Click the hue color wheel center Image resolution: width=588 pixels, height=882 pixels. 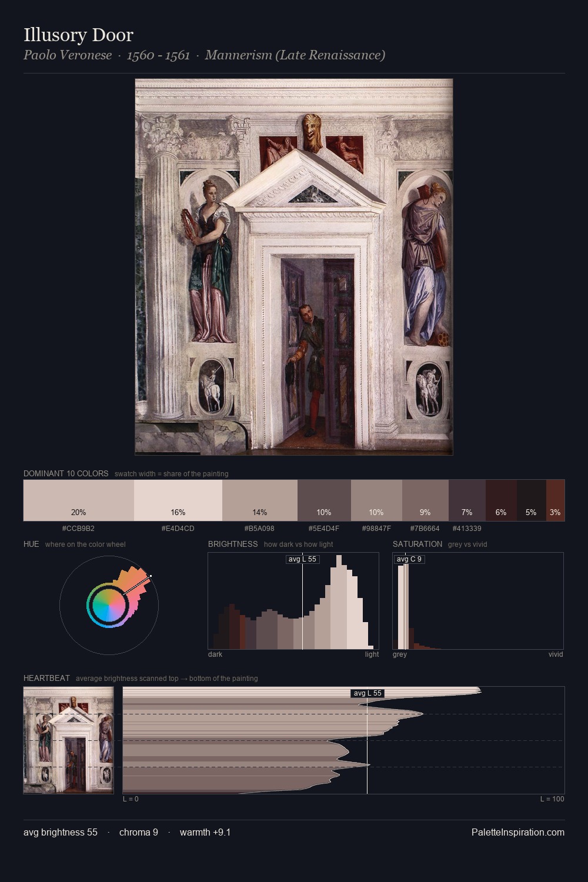[109, 605]
